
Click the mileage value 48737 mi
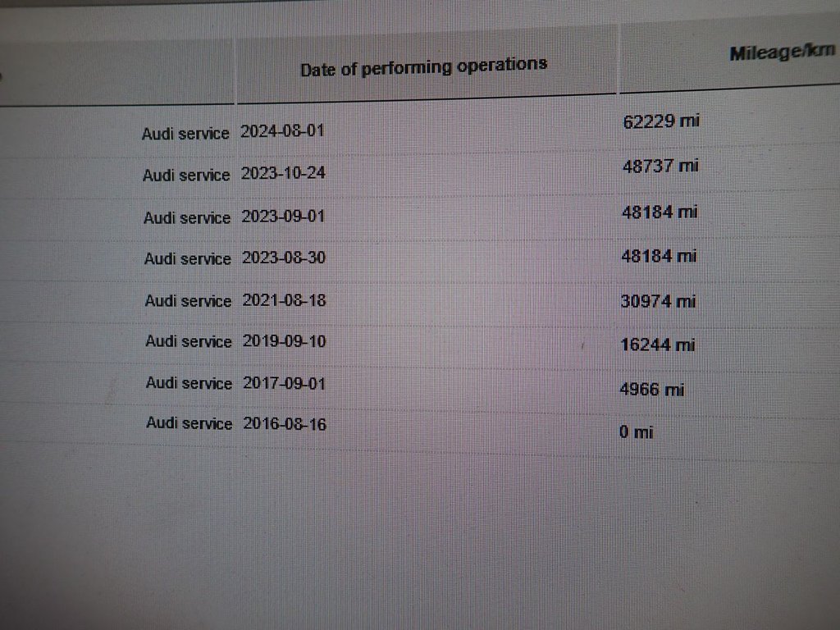[660, 166]
